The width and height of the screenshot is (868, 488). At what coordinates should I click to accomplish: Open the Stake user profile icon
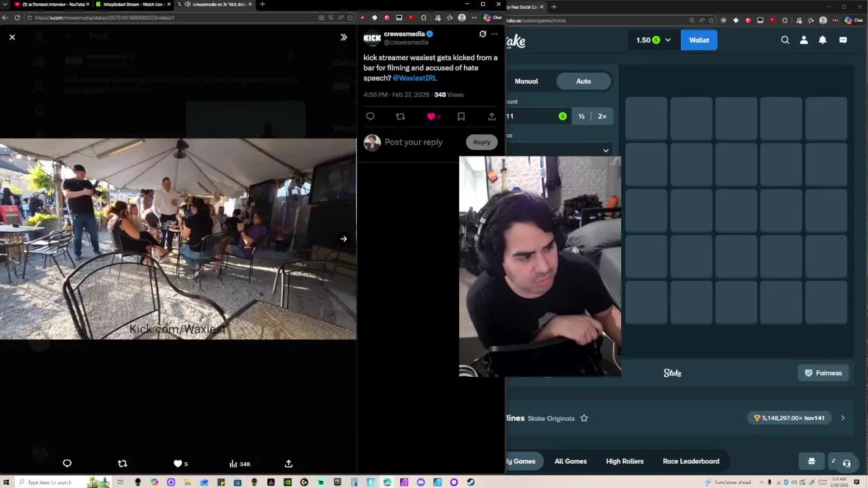click(x=804, y=40)
